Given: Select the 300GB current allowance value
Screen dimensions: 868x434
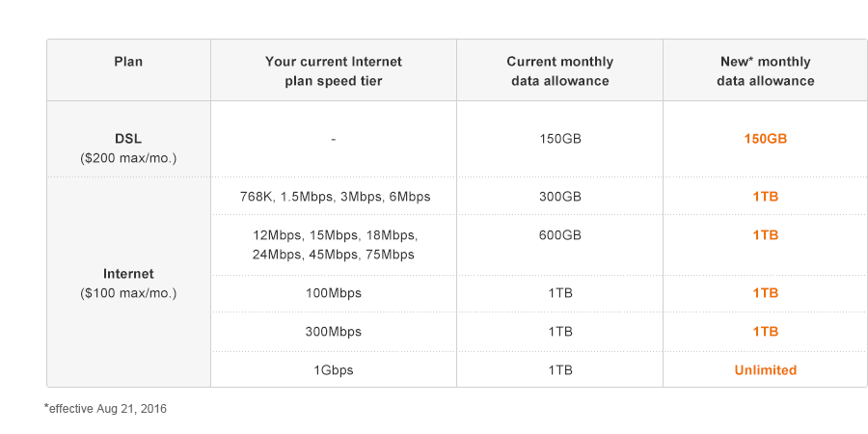Looking at the screenshot, I should 559,197.
